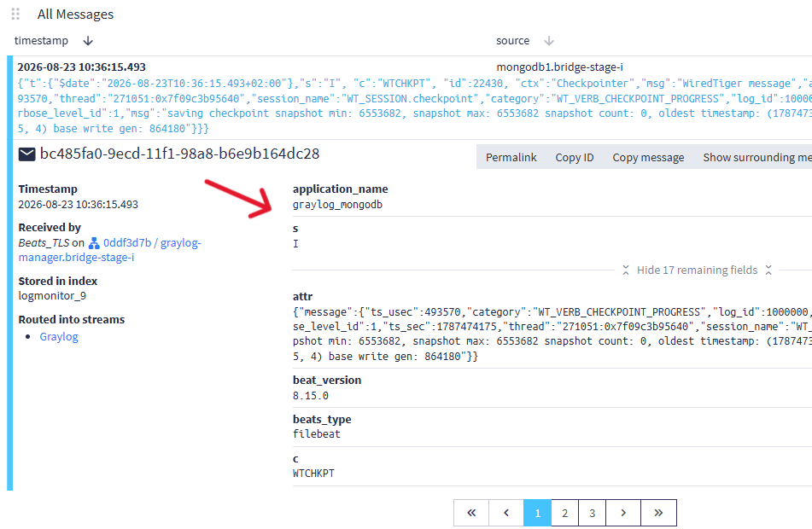812x529 pixels.
Task: Open the message Permalink
Action: click(511, 157)
